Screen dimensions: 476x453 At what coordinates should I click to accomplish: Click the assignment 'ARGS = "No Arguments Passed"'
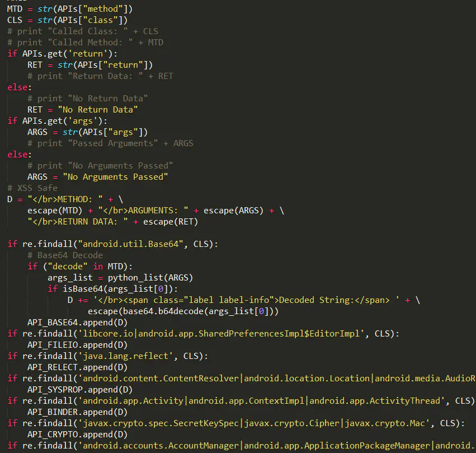point(97,177)
